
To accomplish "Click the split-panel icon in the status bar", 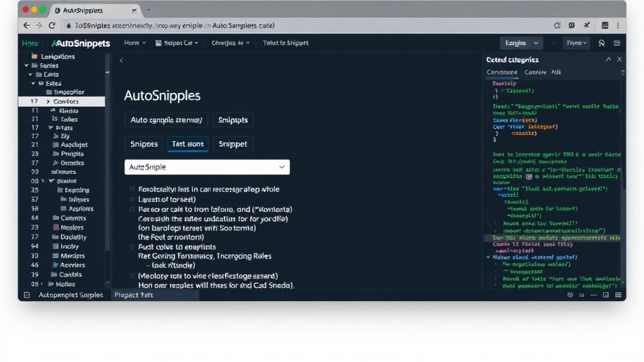I will 606,295.
